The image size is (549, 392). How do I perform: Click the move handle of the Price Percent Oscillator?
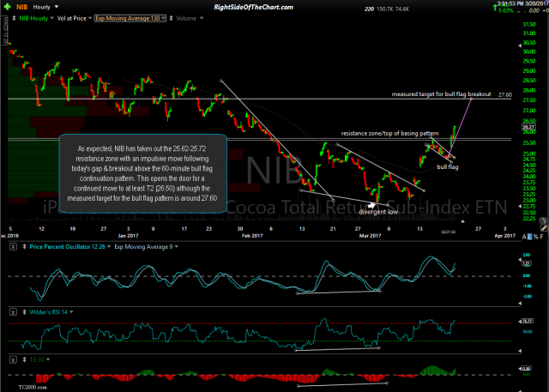(x=24, y=247)
